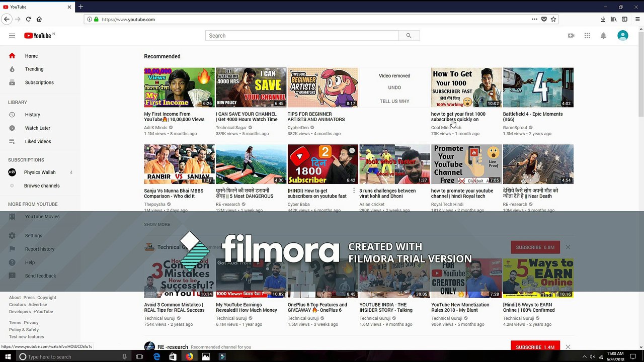This screenshot has width=644, height=362.
Task: Open the Photos app on the taskbar
Action: pos(206,356)
